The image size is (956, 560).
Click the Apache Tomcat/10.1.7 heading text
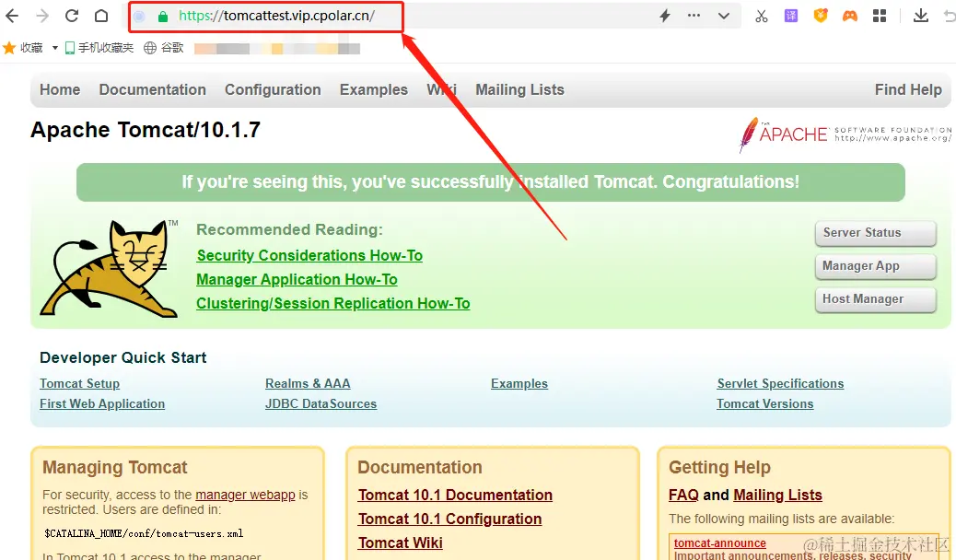tap(146, 129)
